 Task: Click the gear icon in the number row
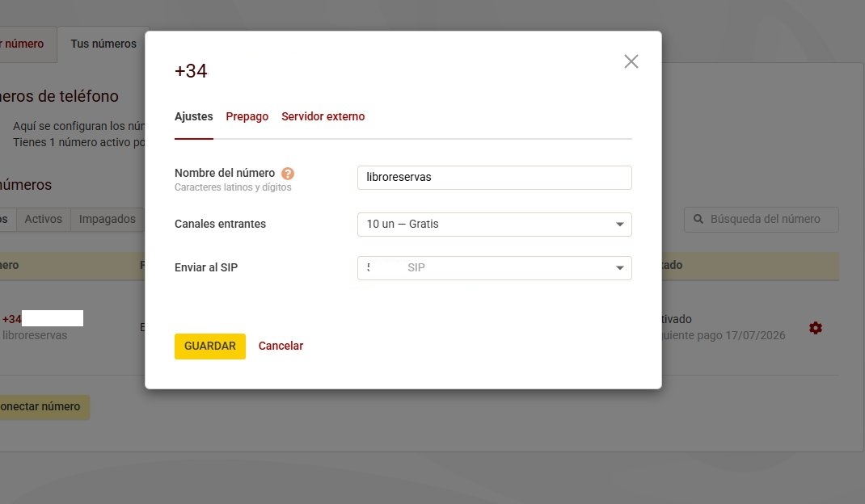816,328
